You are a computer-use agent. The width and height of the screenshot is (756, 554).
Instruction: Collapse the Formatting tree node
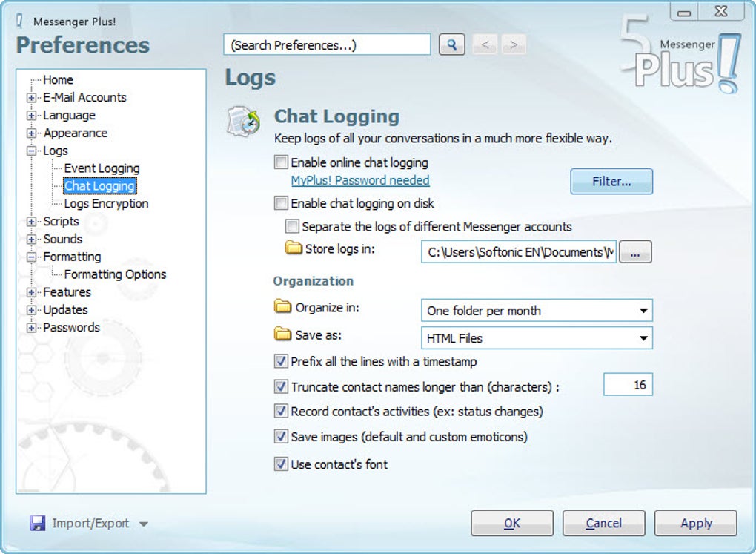coord(31,257)
